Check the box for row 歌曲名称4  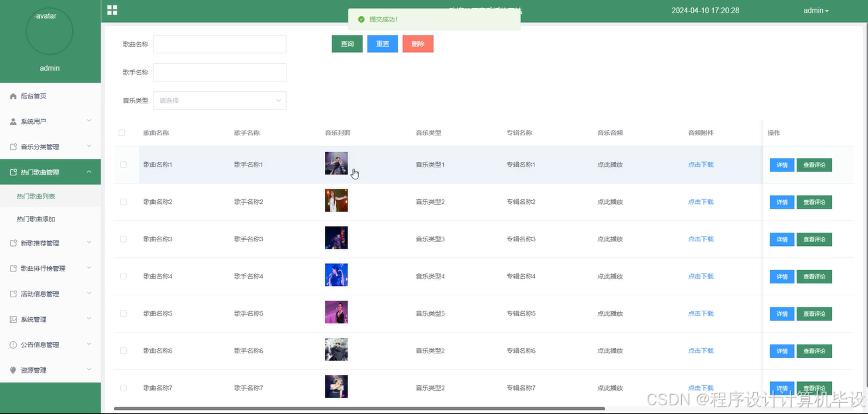123,276
